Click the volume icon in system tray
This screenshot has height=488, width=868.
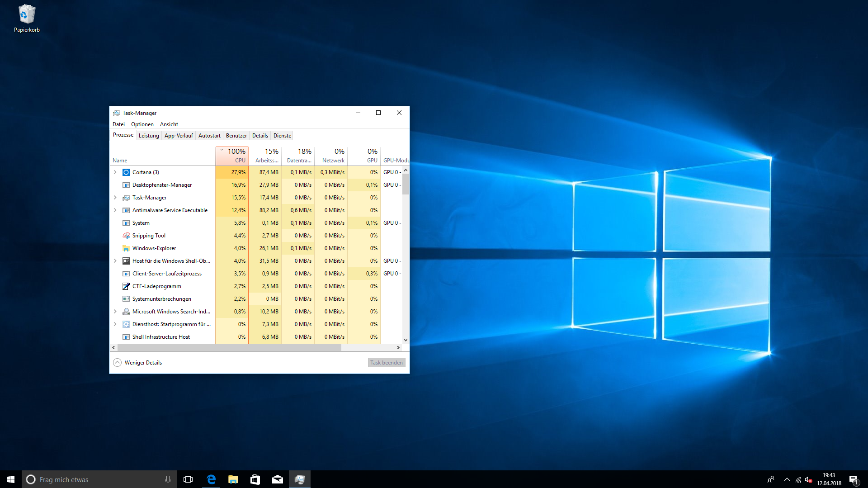809,479
